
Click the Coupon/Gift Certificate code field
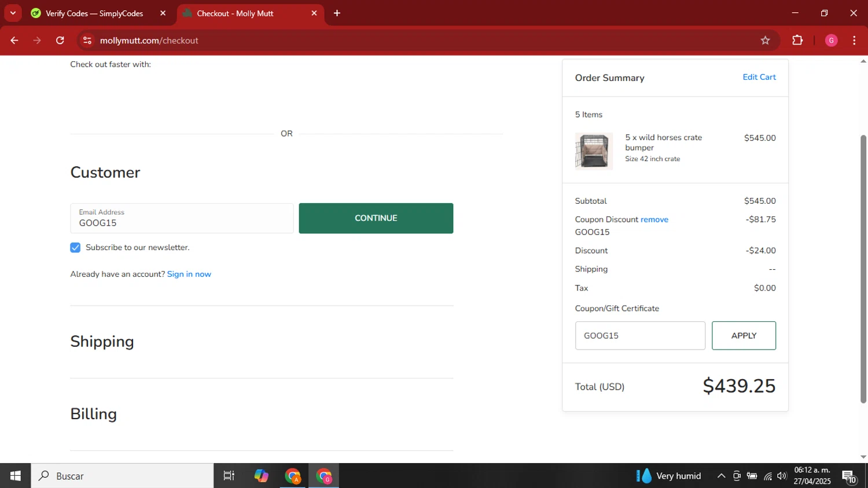pos(640,336)
